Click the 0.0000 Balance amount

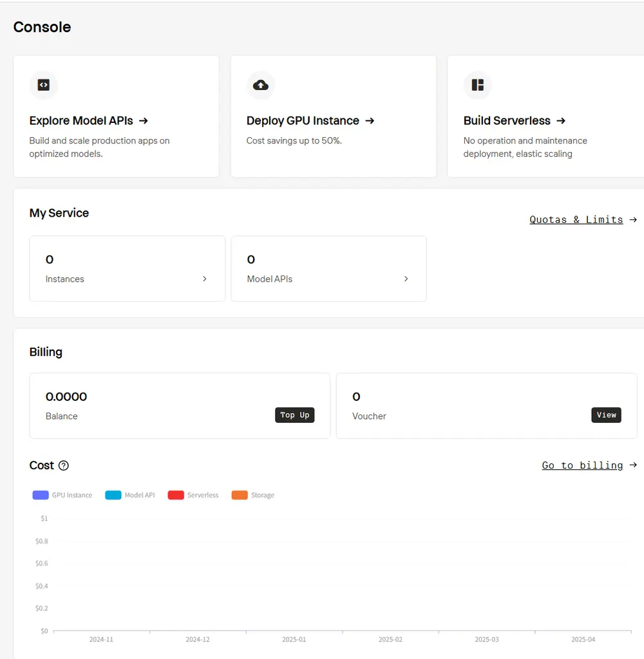point(66,397)
